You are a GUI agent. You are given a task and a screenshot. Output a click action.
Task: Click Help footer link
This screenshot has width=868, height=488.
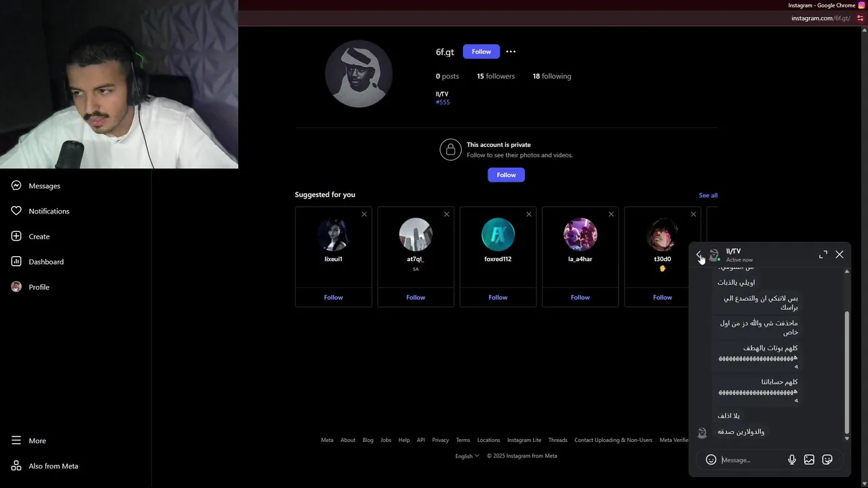click(x=404, y=440)
